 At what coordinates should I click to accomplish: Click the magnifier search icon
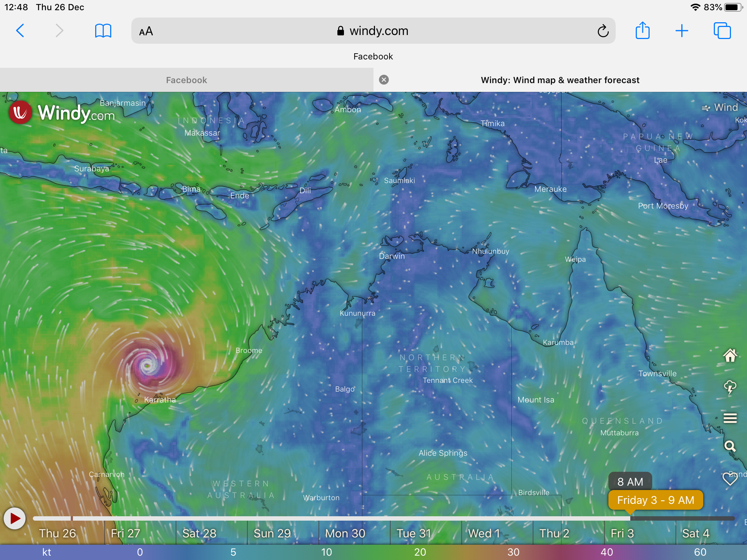coord(730,446)
